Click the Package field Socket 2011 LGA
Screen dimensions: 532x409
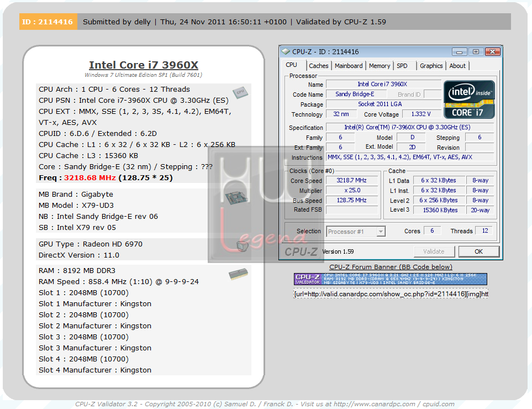383,104
